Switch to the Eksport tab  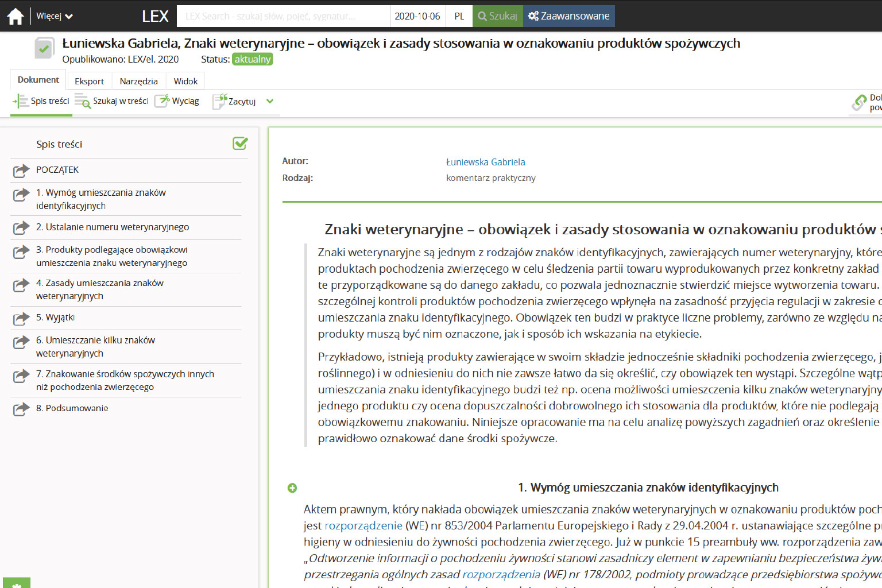click(x=89, y=81)
